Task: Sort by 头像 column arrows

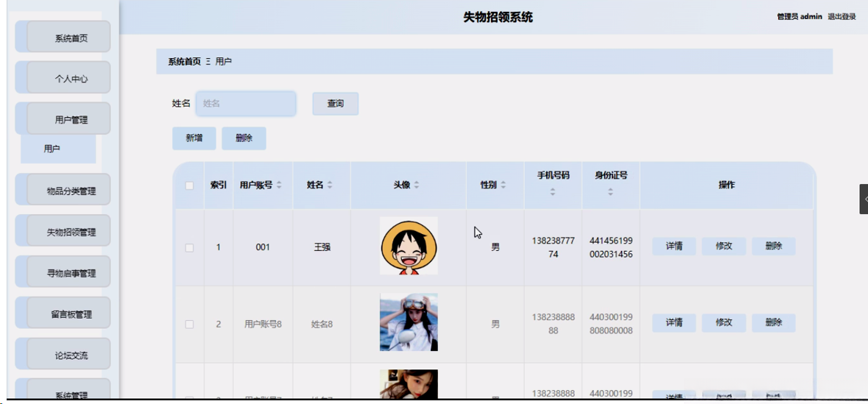Action: [x=416, y=185]
